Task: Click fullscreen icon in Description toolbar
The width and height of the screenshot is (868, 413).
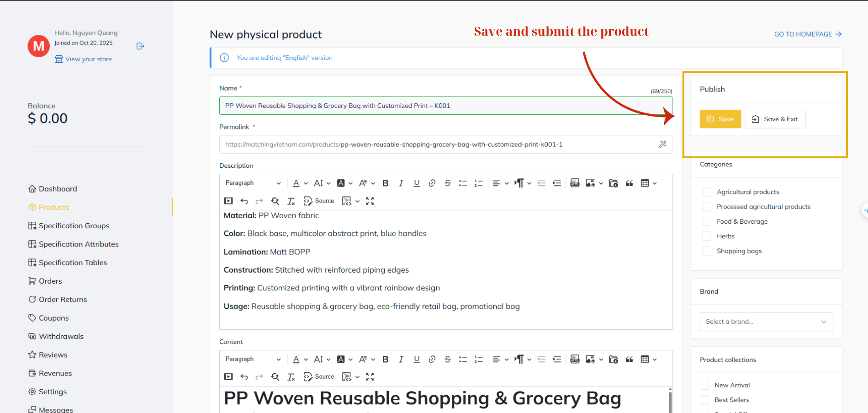Action: point(370,201)
